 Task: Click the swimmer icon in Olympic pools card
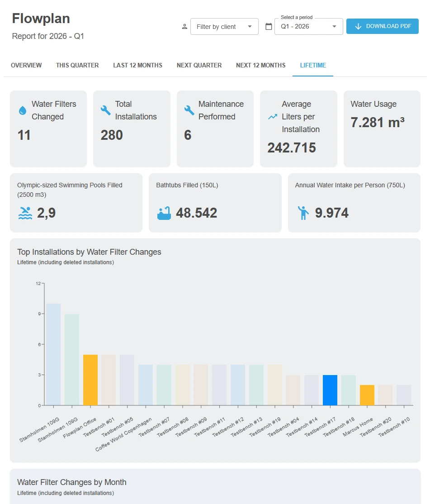(x=25, y=213)
